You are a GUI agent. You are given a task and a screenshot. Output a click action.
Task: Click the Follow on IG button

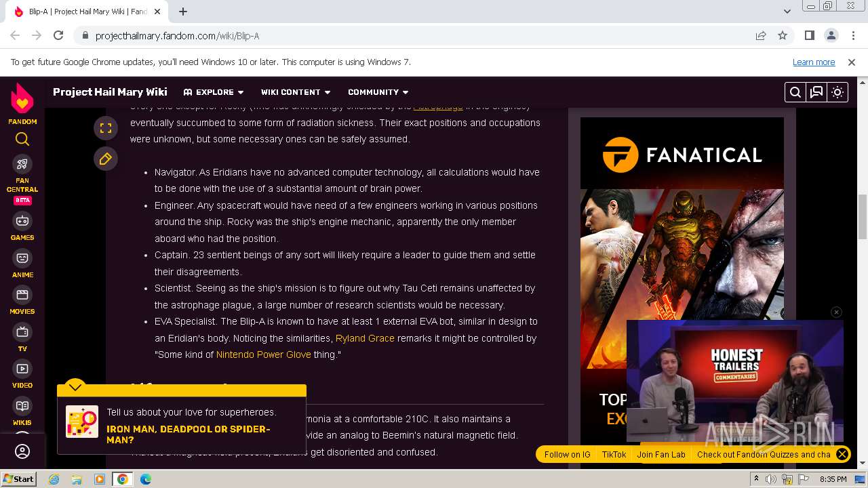click(567, 455)
